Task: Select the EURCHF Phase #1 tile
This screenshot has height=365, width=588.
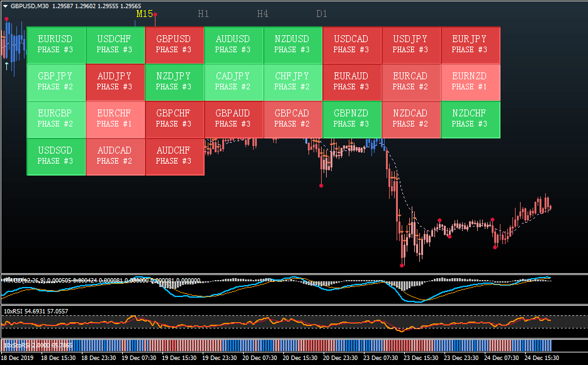Action: point(115,119)
